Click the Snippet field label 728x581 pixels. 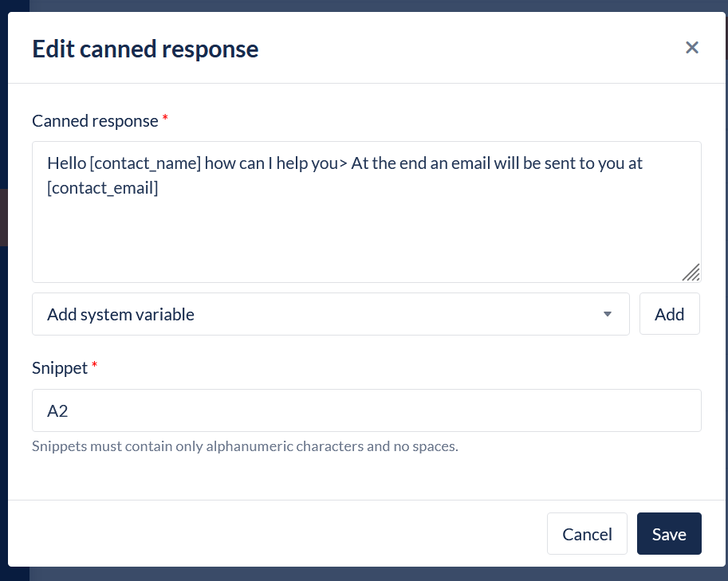point(60,368)
